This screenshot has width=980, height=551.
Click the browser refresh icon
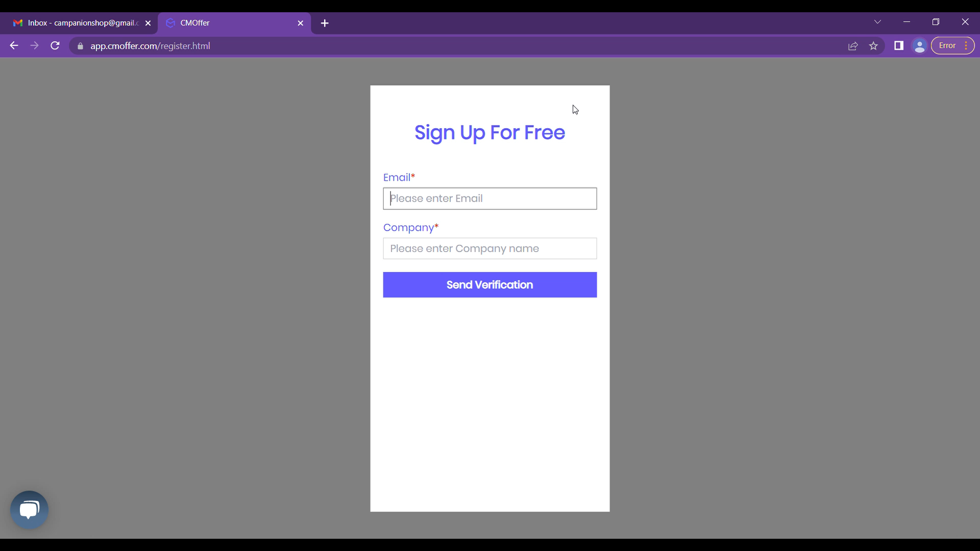pyautogui.click(x=55, y=46)
